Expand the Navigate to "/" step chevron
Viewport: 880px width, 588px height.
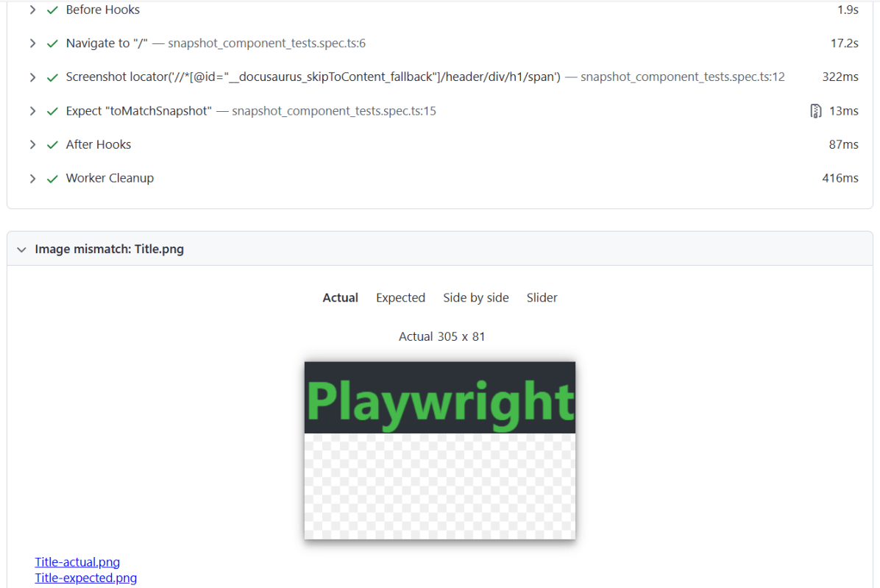point(32,43)
